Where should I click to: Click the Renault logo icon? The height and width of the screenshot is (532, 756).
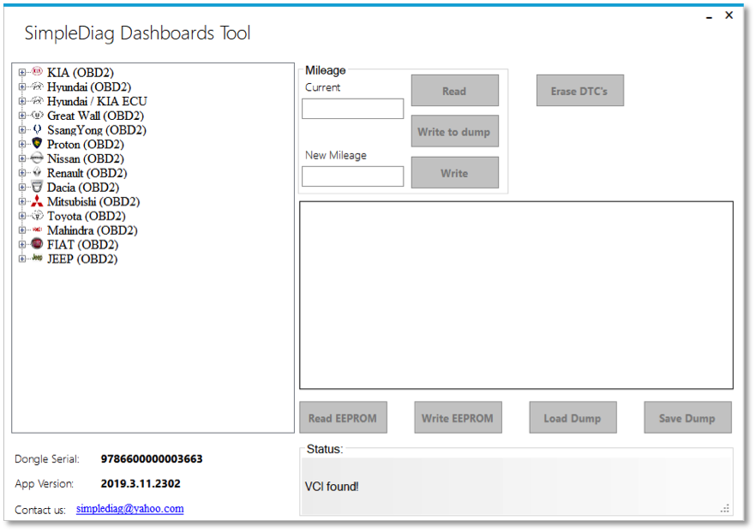[x=37, y=172]
